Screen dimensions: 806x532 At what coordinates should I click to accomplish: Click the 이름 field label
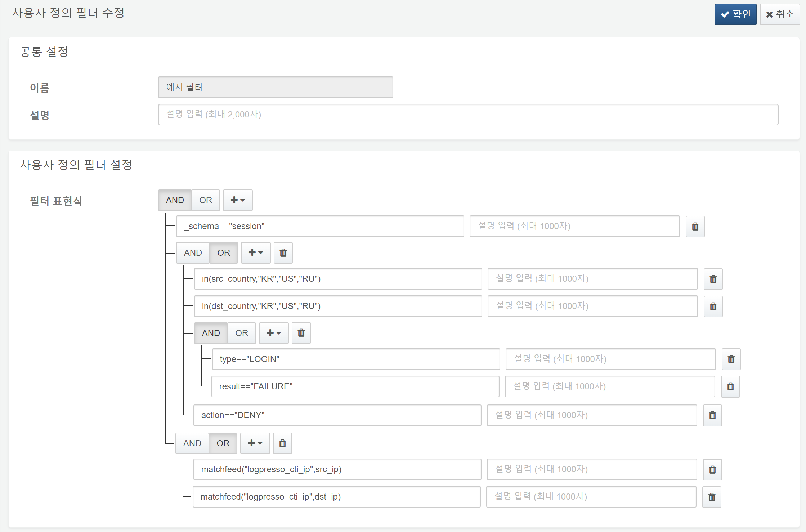40,88
